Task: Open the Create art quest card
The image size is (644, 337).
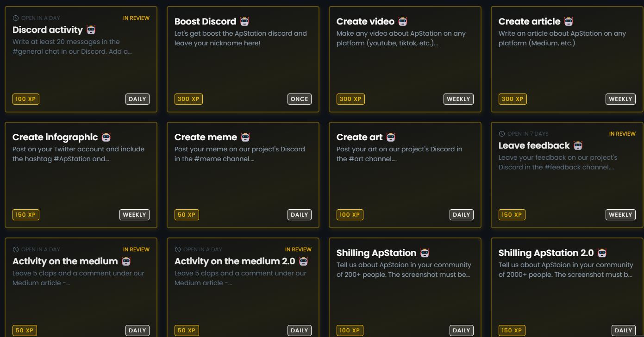Action: click(x=405, y=175)
